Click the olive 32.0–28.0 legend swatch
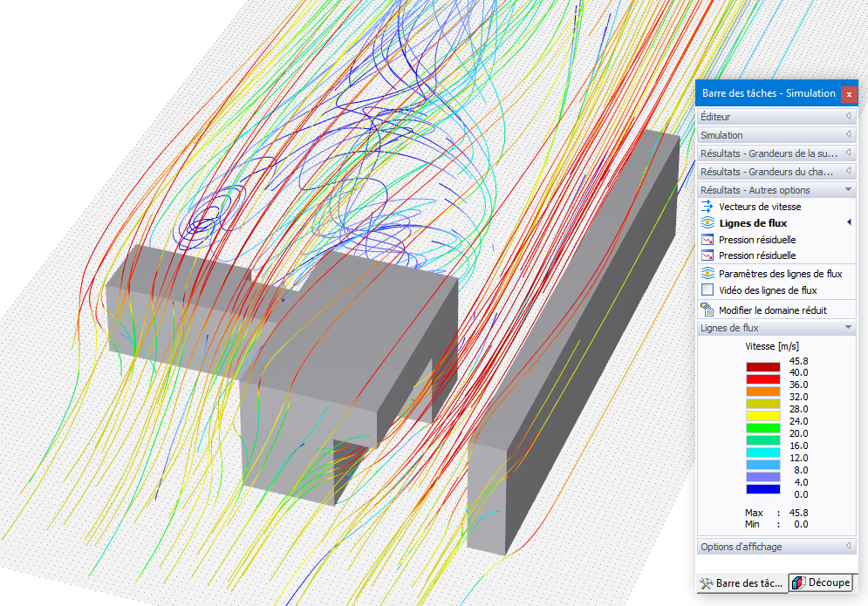 762,404
